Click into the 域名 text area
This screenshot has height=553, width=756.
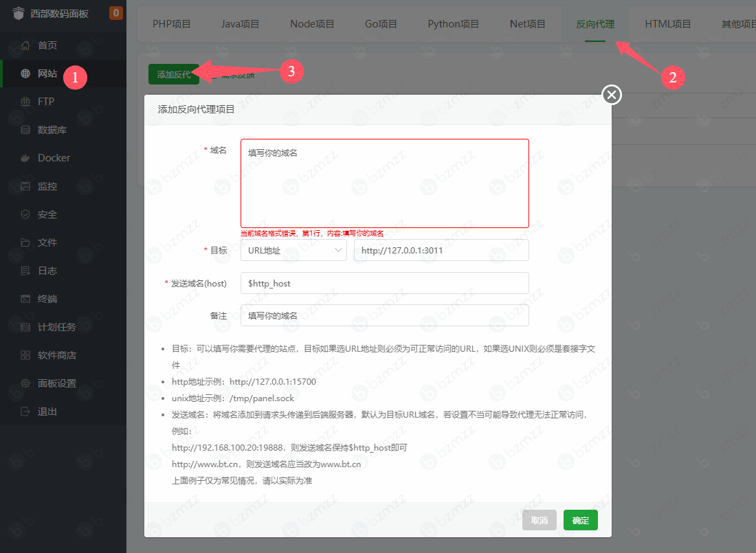pos(384,183)
